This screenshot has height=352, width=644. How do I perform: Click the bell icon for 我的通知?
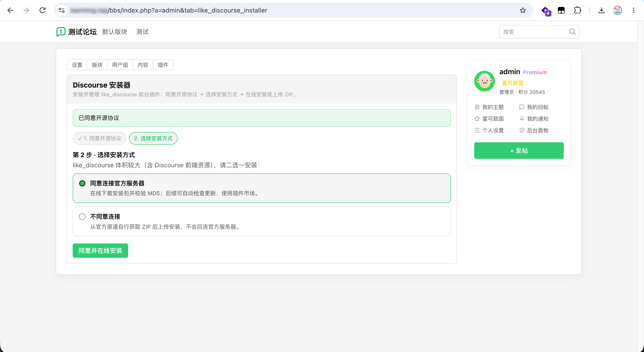(x=522, y=119)
